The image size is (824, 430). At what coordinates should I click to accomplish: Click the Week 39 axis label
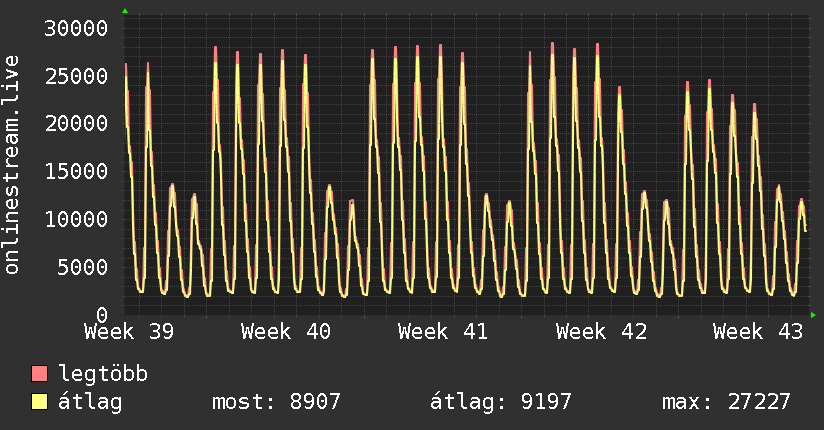pos(129,332)
